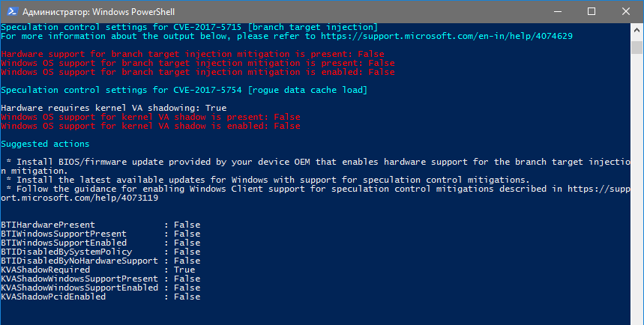Click the CVE-2017-5754 rogue data cache load line
644x325 pixels.
click(184, 90)
